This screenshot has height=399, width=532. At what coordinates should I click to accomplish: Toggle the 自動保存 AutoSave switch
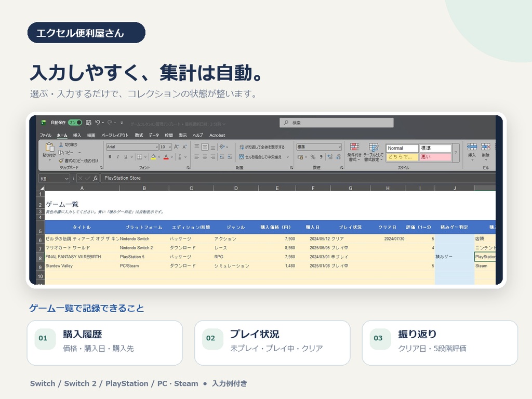click(75, 123)
